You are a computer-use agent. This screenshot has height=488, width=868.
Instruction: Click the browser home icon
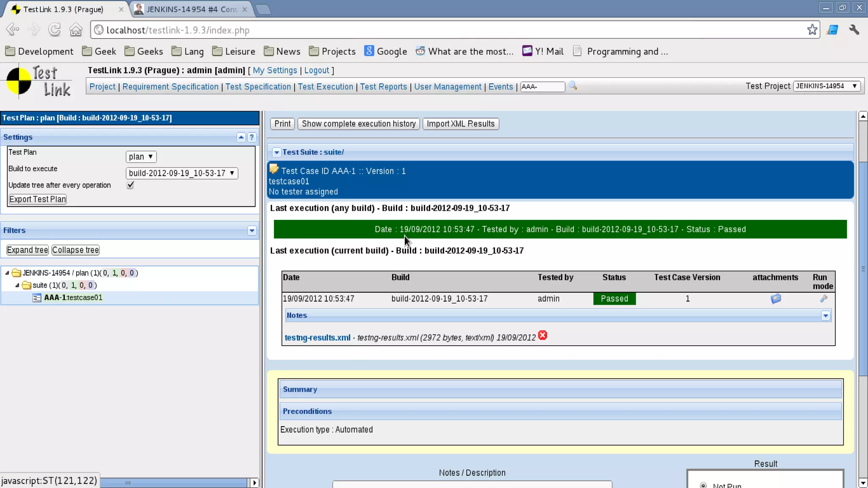(76, 30)
